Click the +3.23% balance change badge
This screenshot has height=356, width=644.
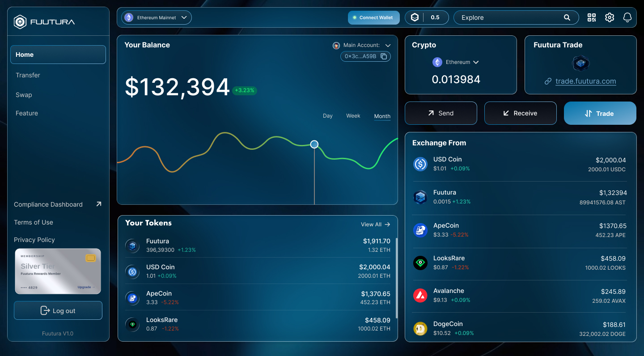(x=245, y=90)
